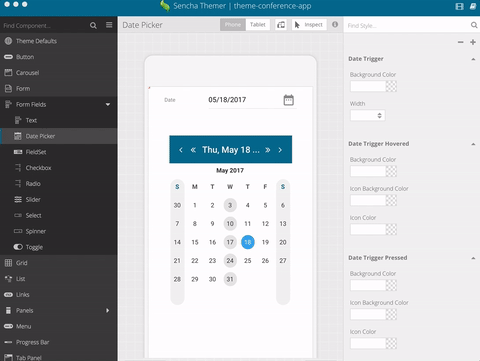This screenshot has width=480, height=361.
Task: Go to next month in calendar header
Action: [280, 150]
